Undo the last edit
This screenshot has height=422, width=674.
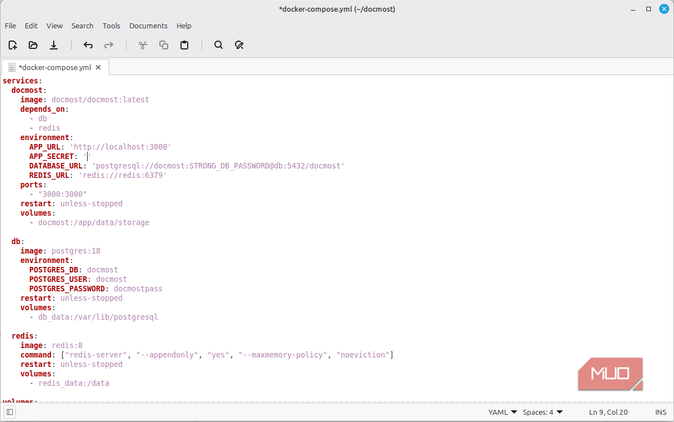pyautogui.click(x=88, y=45)
